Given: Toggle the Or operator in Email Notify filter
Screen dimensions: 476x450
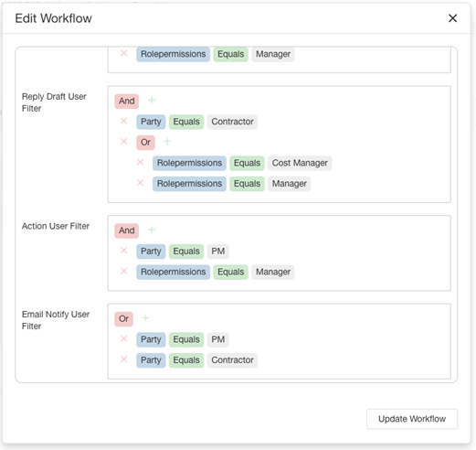Looking at the screenshot, I should (123, 319).
